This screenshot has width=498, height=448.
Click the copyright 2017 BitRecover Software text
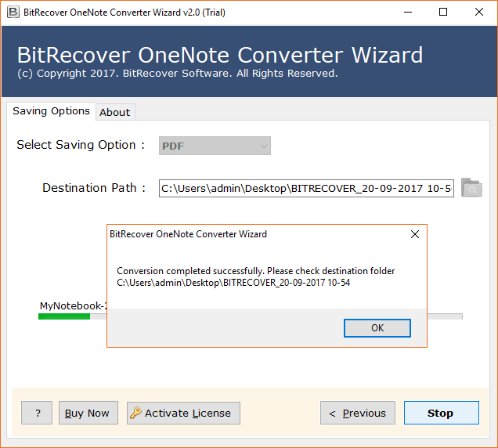(177, 74)
